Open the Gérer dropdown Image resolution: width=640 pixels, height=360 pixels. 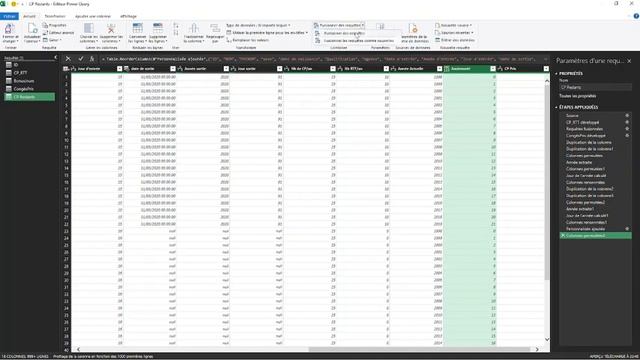click(52, 40)
